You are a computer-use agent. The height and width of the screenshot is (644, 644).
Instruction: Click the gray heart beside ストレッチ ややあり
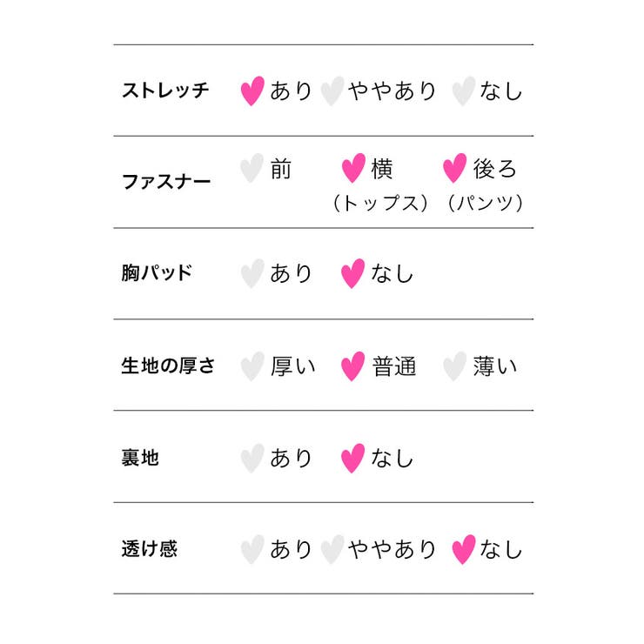332,91
